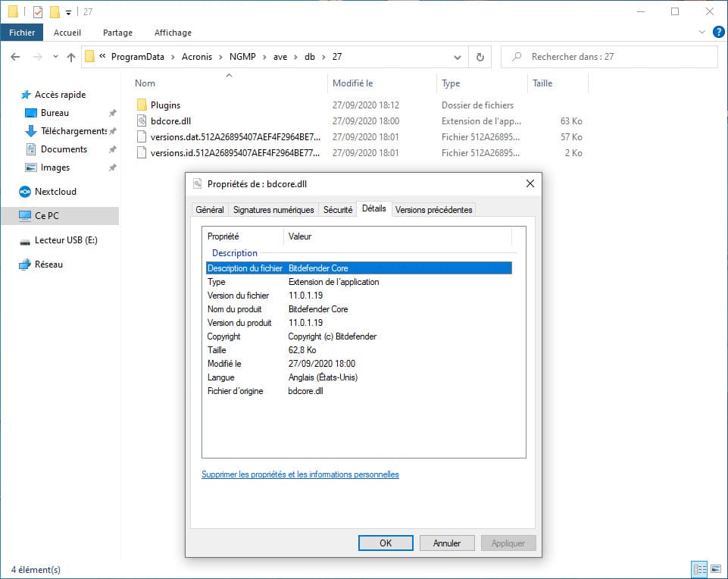The image size is (728, 579).
Task: Open the Accueil ribbon tab
Action: click(x=67, y=33)
